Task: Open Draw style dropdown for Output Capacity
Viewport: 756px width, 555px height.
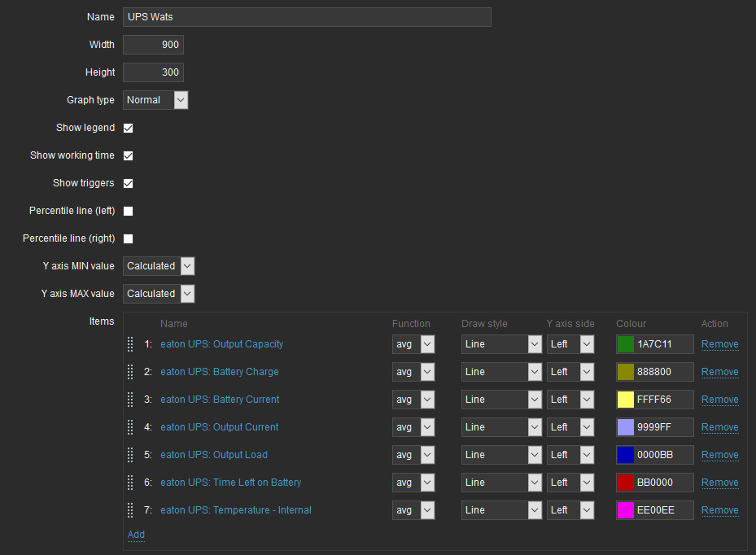Action: pos(501,344)
